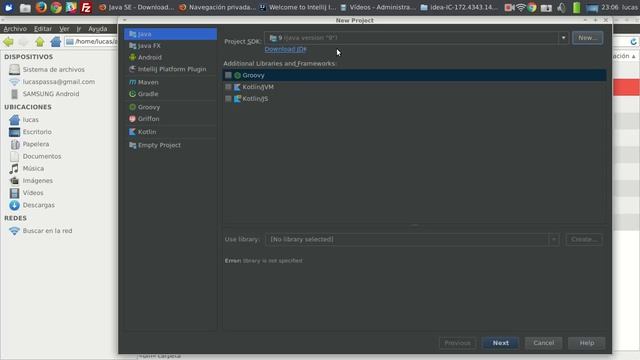
Task: Open the Ayuda menu in file manager
Action: coord(98,29)
